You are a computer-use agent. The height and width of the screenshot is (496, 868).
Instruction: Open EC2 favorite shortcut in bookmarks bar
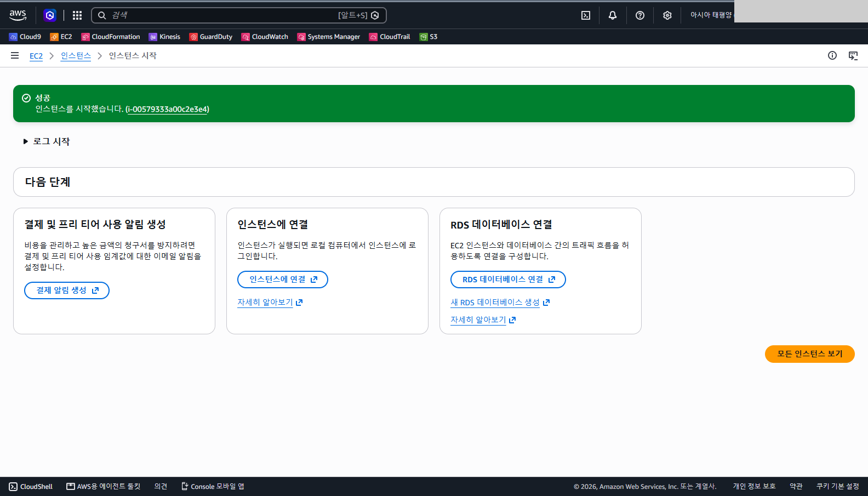61,37
